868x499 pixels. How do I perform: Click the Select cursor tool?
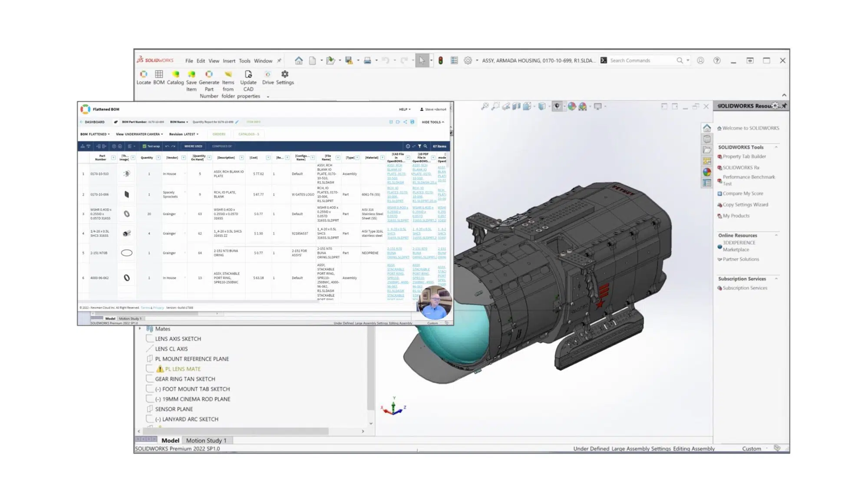coord(422,61)
